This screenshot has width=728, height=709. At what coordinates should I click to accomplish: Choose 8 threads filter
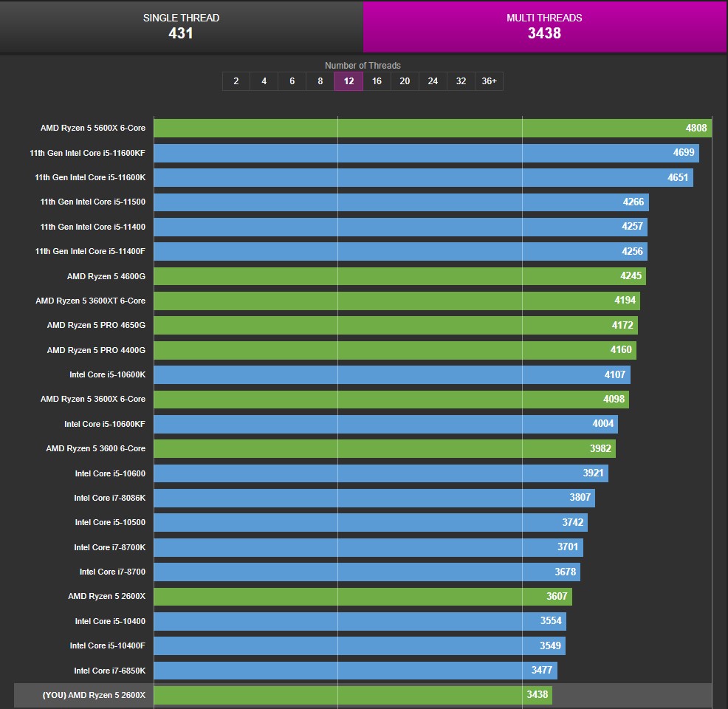tap(320, 81)
